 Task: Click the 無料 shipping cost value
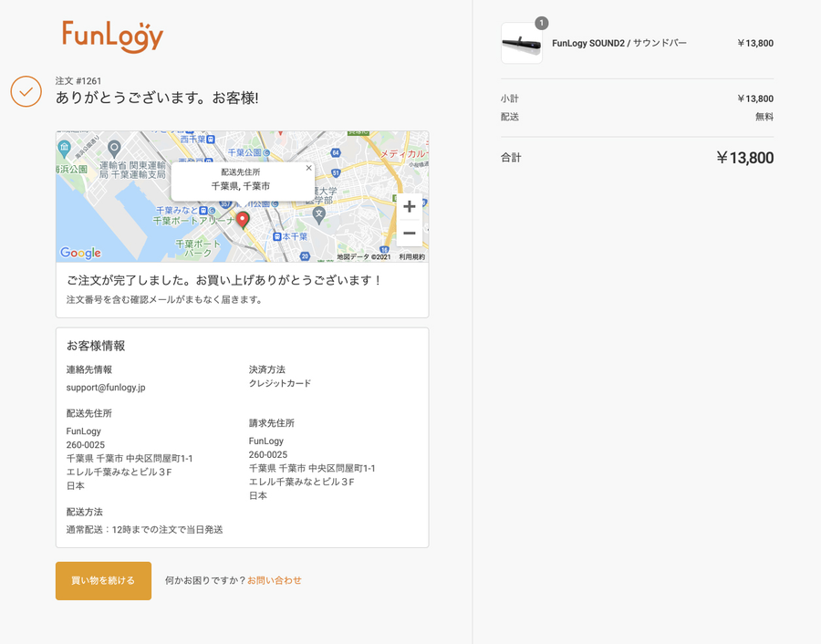click(x=764, y=117)
